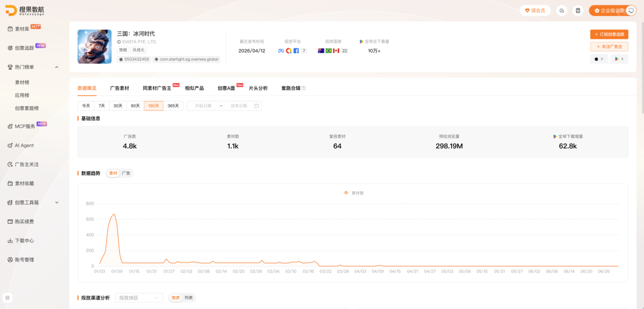Click the 订阅创意追踪 button

pos(609,35)
